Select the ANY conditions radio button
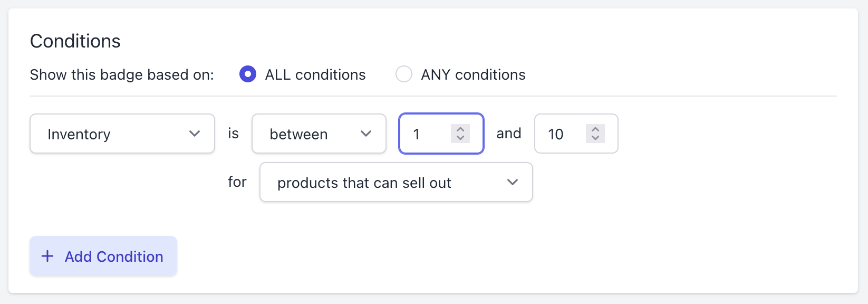Image resolution: width=868 pixels, height=304 pixels. (404, 74)
